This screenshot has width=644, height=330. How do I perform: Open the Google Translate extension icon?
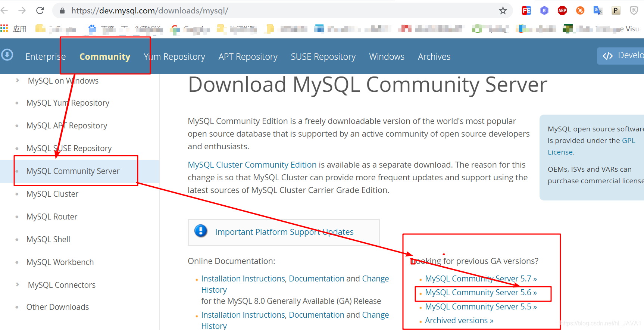tap(598, 10)
